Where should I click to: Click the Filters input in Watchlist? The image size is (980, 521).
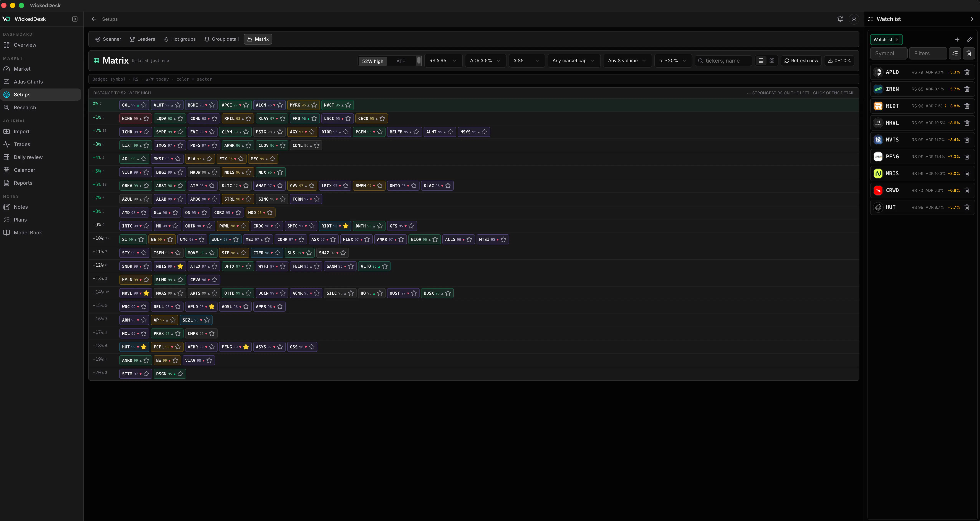[x=928, y=54]
